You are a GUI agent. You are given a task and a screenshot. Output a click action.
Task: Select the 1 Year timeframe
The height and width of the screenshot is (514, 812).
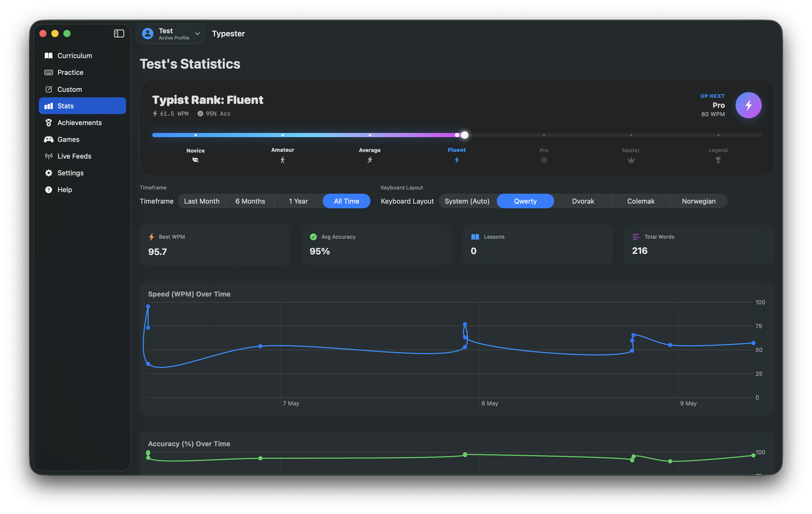click(x=298, y=201)
